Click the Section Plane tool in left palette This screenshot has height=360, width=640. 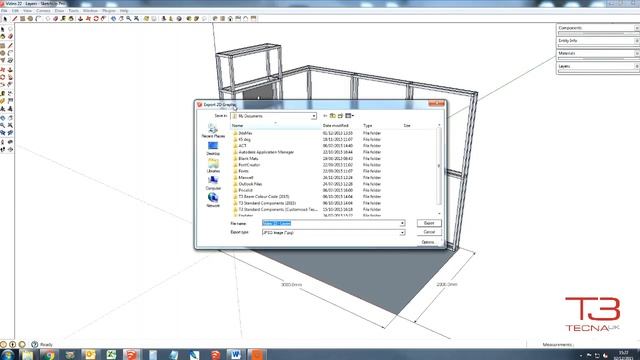click(x=10, y=149)
